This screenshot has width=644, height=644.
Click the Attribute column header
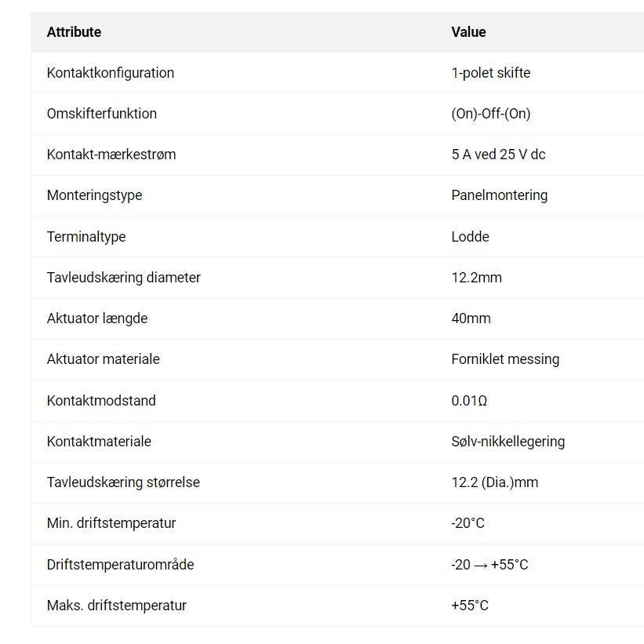pyautogui.click(x=74, y=32)
